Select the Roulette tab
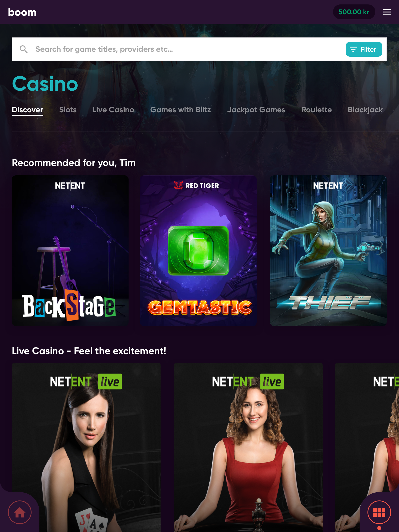The height and width of the screenshot is (532, 399). click(316, 110)
